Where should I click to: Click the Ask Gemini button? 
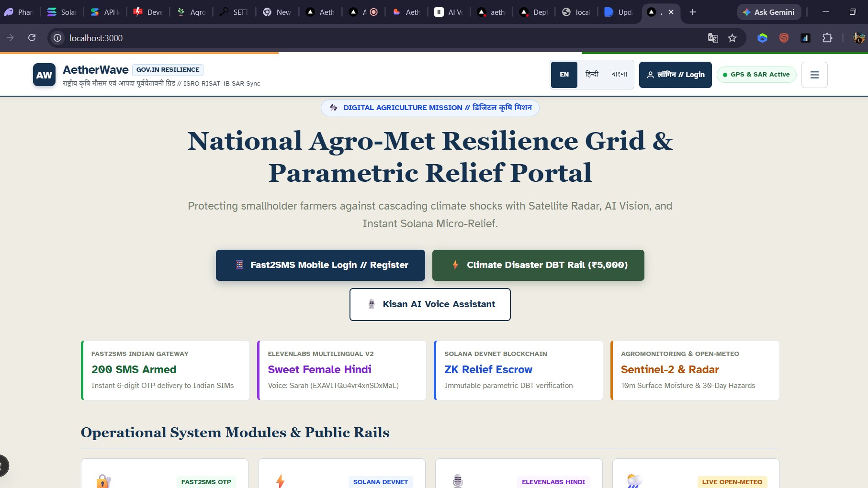(x=769, y=12)
